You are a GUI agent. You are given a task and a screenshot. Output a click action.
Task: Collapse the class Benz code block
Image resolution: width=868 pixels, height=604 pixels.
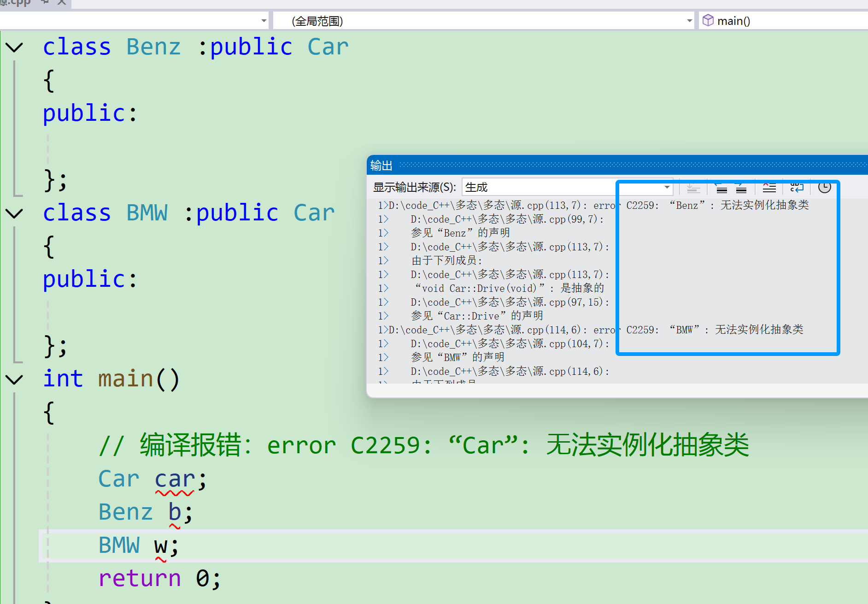14,47
